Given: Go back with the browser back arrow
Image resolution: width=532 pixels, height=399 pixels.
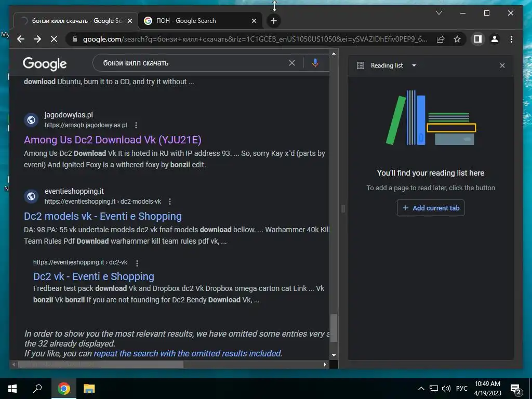Looking at the screenshot, I should tap(21, 39).
